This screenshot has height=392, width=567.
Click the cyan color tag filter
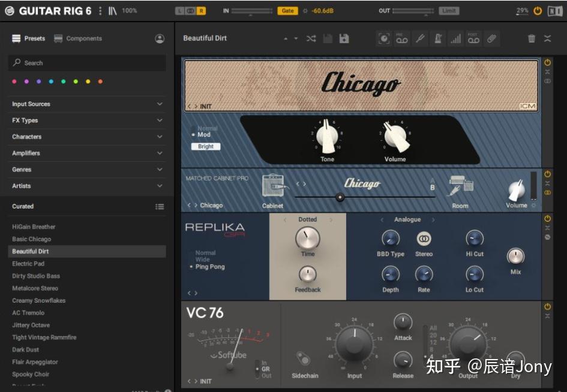(x=51, y=82)
